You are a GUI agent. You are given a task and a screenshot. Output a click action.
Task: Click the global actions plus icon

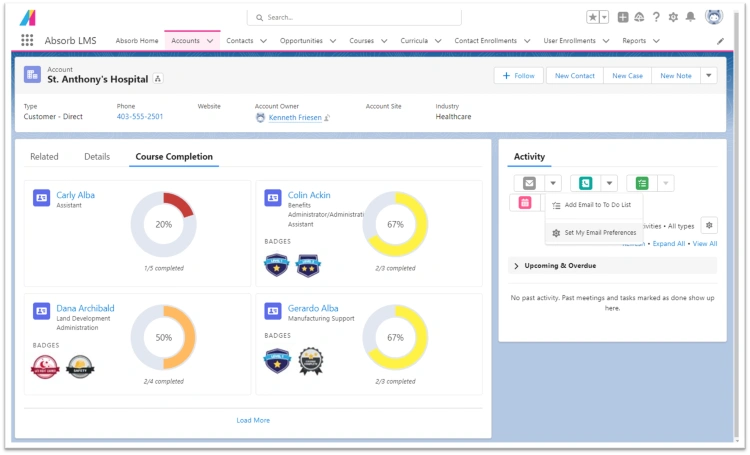coord(623,17)
